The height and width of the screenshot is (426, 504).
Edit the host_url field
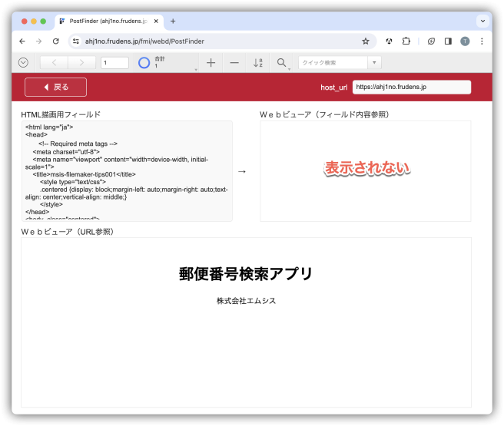412,87
